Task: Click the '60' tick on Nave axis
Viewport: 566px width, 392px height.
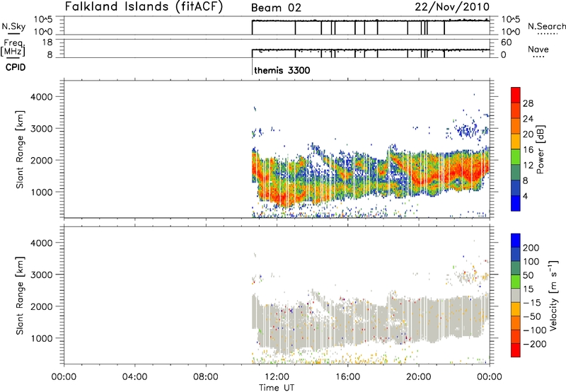Action: pyautogui.click(x=506, y=42)
